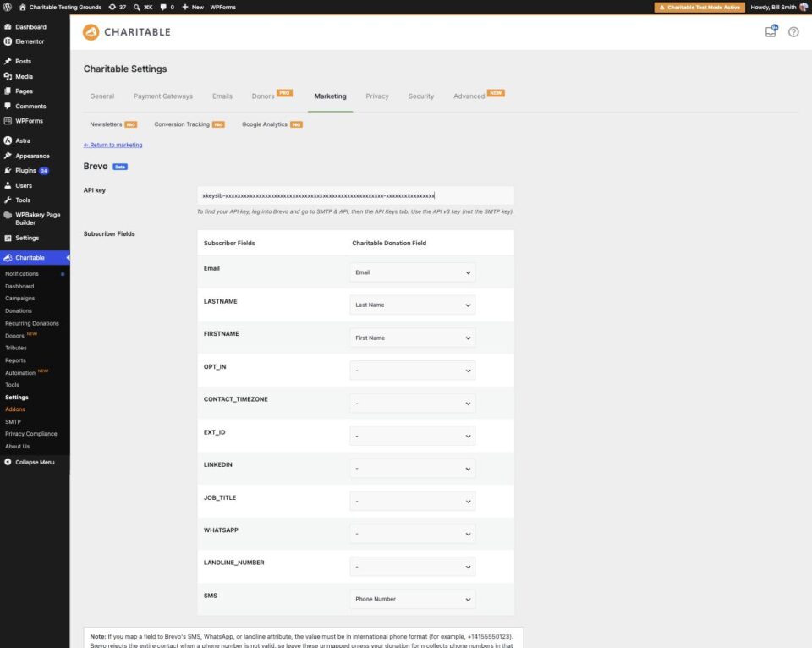Open Reports in Charitable submenu
The width and height of the screenshot is (812, 648).
click(15, 360)
